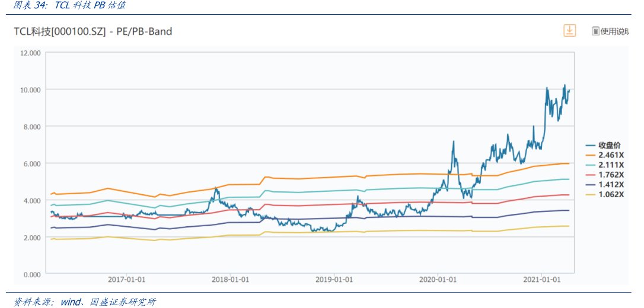Toggle the 1.762X legend series
Viewport: 644px width, 308px height.
pyautogui.click(x=605, y=175)
